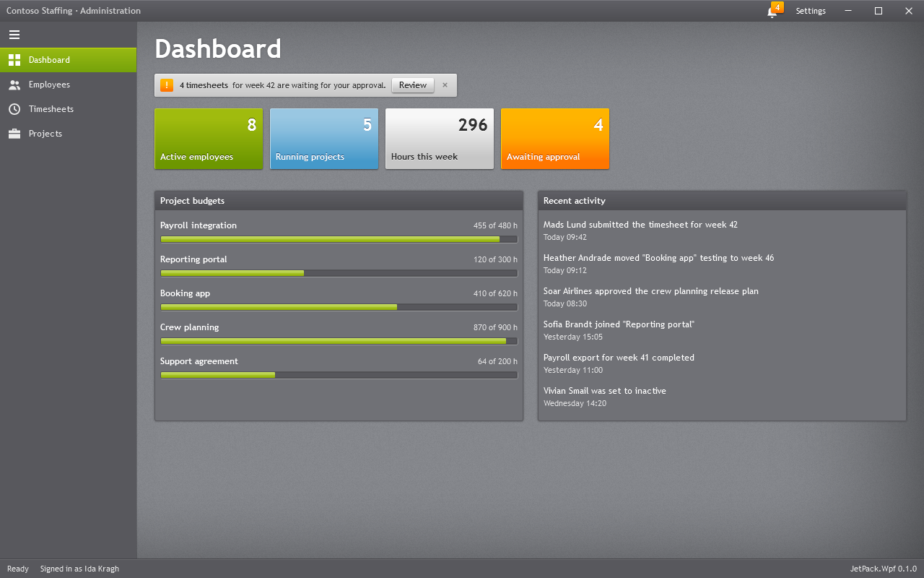Open the Running projects tile
This screenshot has height=578, width=924.
(x=324, y=139)
